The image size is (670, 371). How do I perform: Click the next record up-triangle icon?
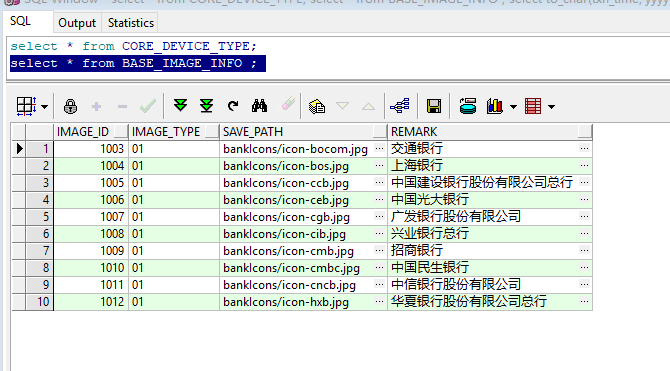[x=368, y=106]
